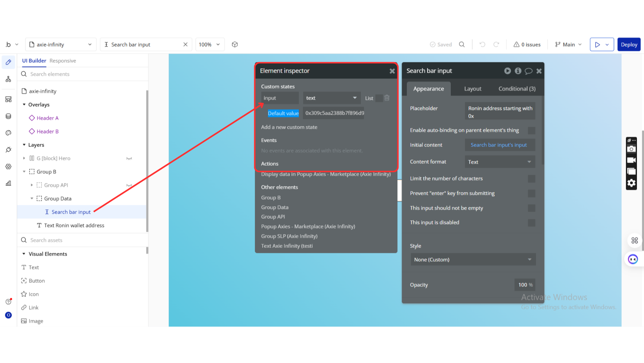Screen dimensions: 644x363
Task: Open the Main branch dropdown
Action: (568, 44)
